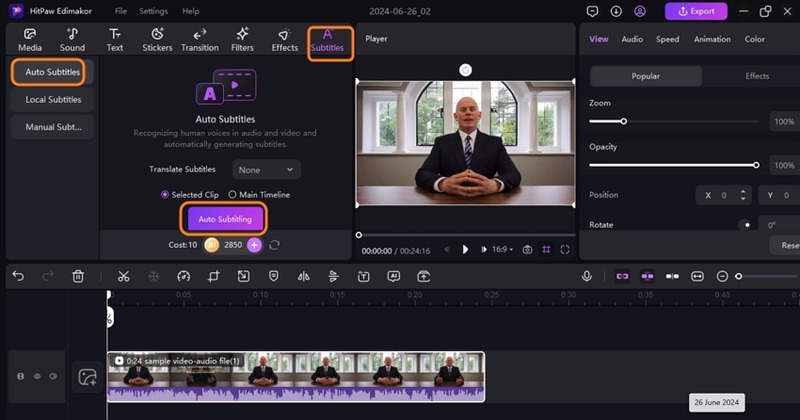Step to previous frame in player

pyautogui.click(x=447, y=250)
